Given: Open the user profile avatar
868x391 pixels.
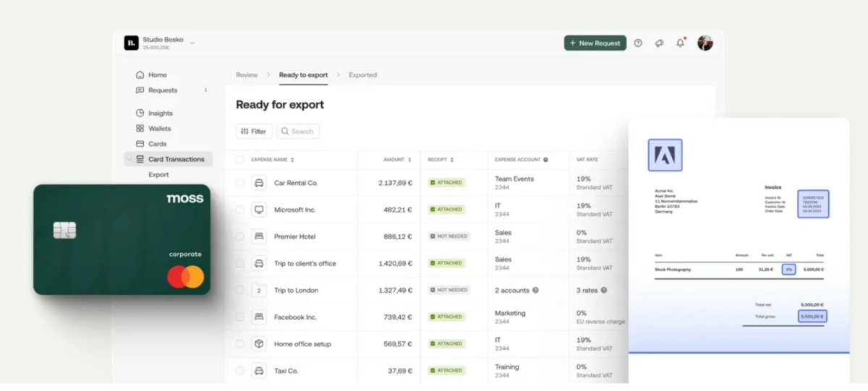Looking at the screenshot, I should (705, 43).
